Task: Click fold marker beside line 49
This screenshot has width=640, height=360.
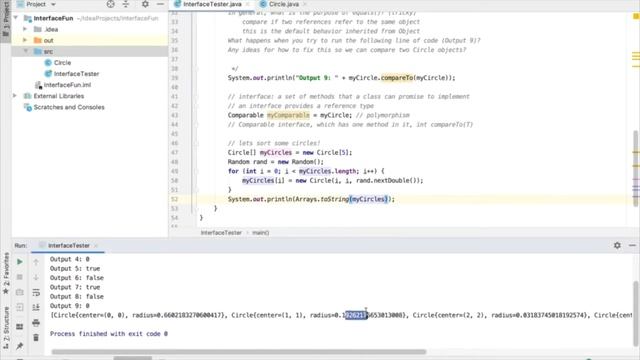Action: click(x=196, y=171)
